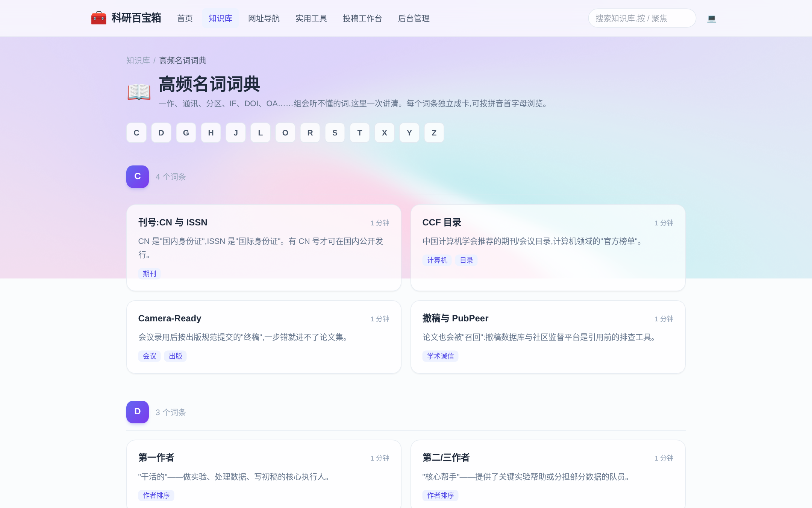Screen dimensions: 812x508
Task: Jump to letter O in index
Action: click(x=285, y=133)
